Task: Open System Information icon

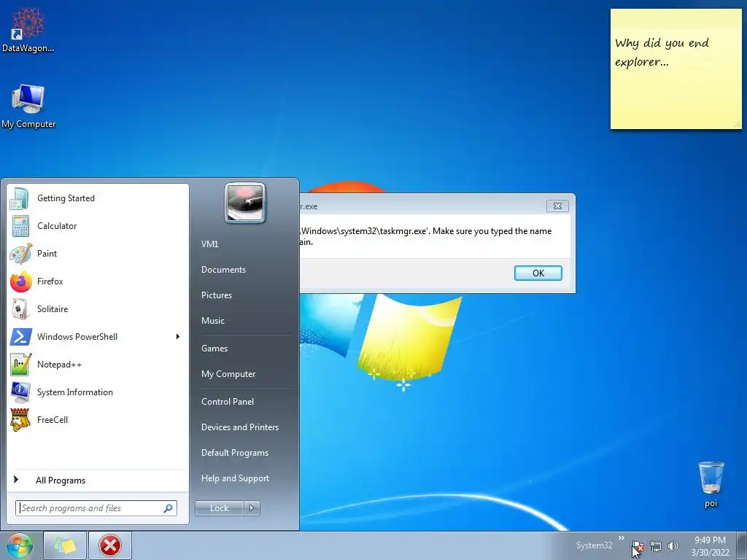Action: coord(20,392)
